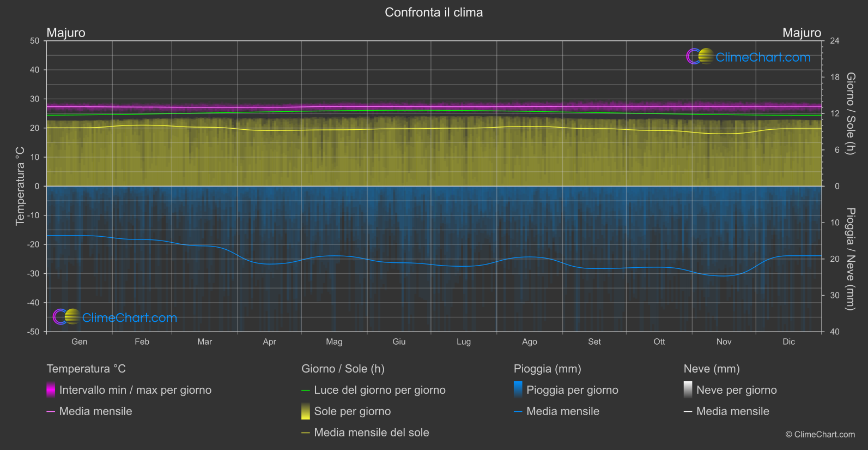Click the ClimeChart logo icon bottom left
Screen dimensions: 868x450
click(x=66, y=317)
